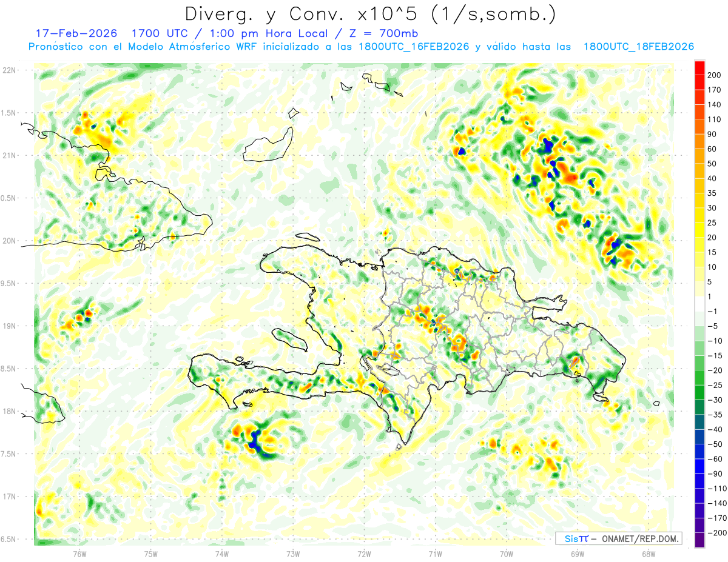Select the date text '17-Feb-2026 1700 UTC'
The image size is (728, 562).
[112, 33]
